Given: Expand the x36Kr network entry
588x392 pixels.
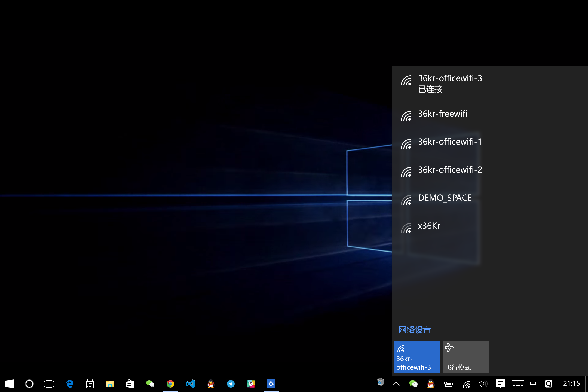Looking at the screenshot, I should pos(429,226).
